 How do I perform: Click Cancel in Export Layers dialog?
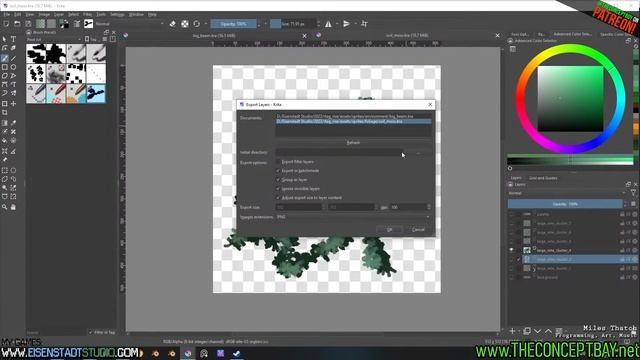(x=418, y=229)
